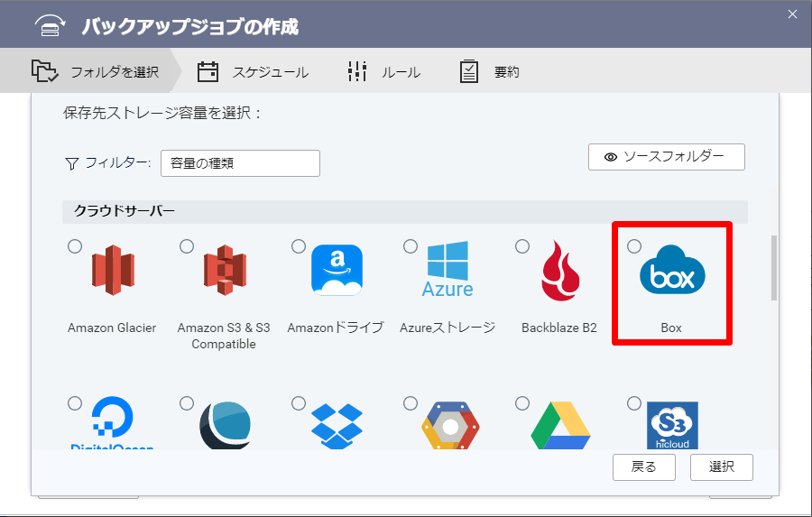This screenshot has width=812, height=517.
Task: Enable the Backblaze B2 radio button
Action: tap(522, 246)
